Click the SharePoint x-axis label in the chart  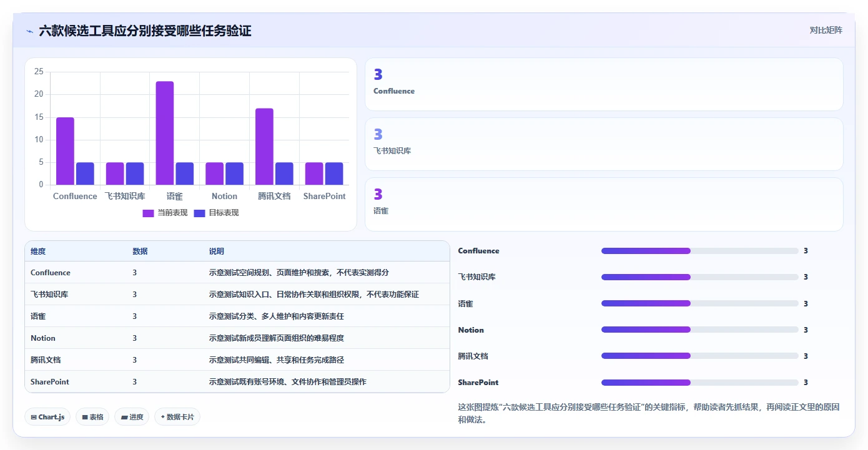(324, 196)
